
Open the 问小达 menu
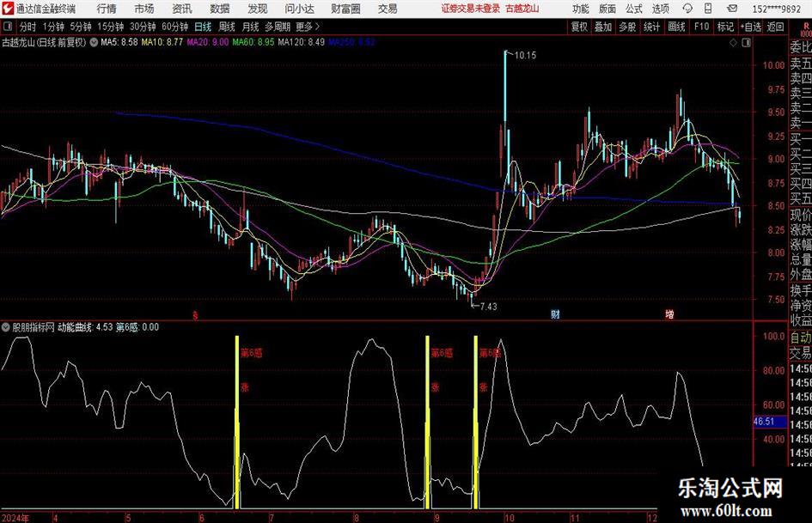(299, 9)
